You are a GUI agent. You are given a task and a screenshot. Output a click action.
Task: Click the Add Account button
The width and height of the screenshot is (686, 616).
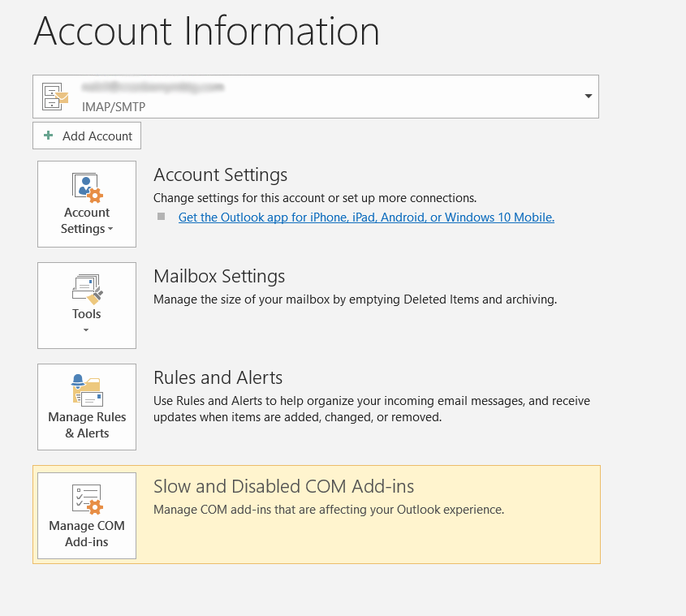(87, 136)
